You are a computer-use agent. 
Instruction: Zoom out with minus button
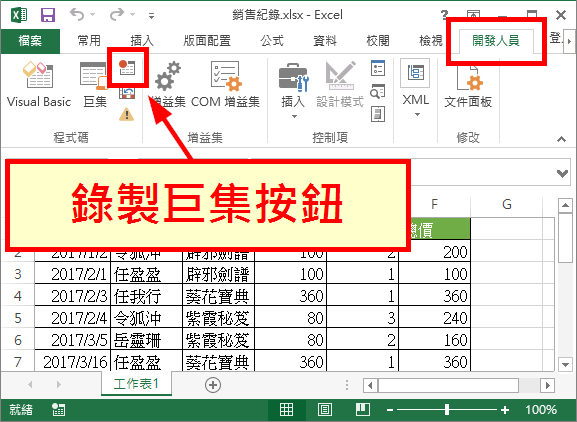pos(390,410)
